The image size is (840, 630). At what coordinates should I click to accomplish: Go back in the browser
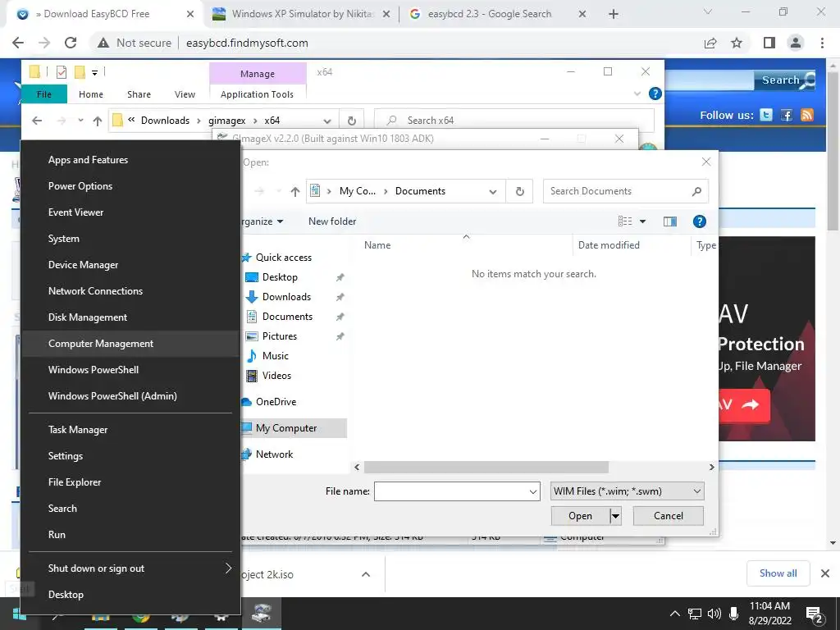tap(18, 43)
